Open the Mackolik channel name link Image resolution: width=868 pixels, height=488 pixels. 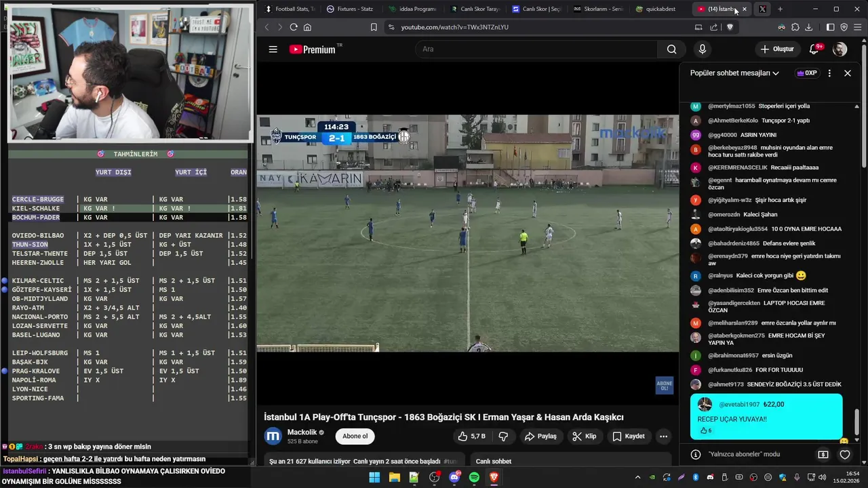click(x=302, y=432)
